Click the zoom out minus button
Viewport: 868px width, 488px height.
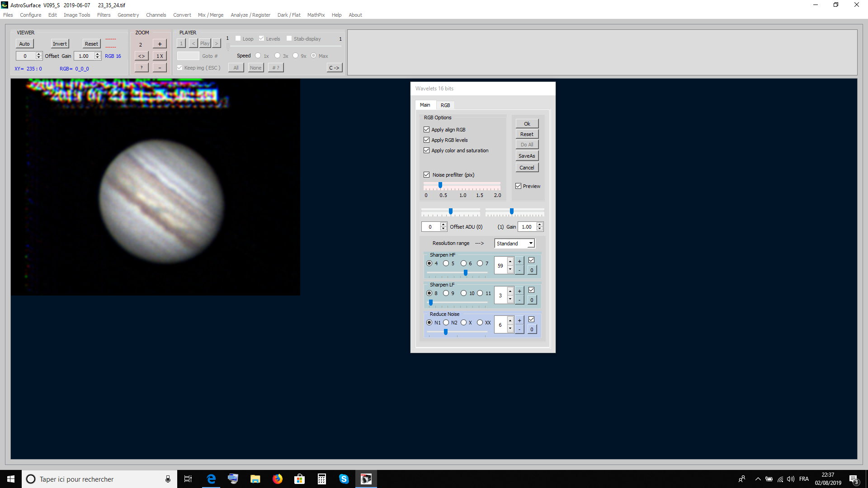(160, 68)
